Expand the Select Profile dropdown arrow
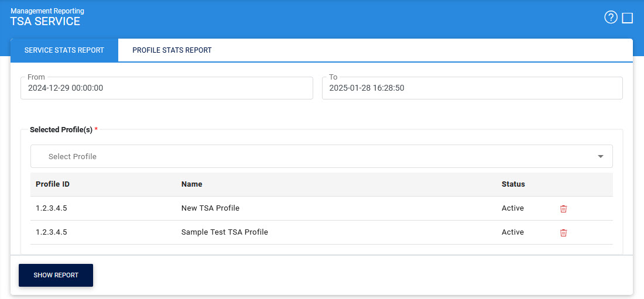644x299 pixels. pyautogui.click(x=600, y=157)
